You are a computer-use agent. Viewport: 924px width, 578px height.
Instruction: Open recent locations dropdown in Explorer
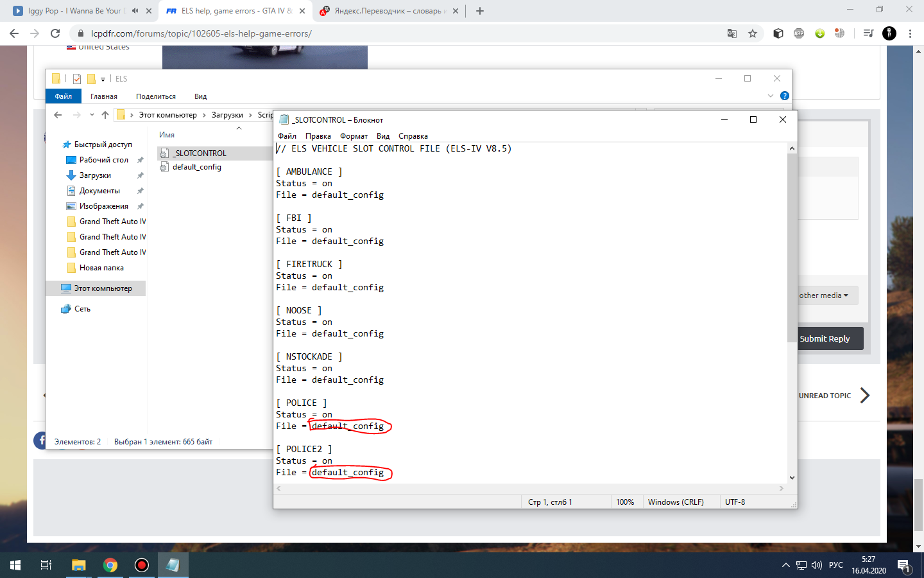[x=92, y=115]
